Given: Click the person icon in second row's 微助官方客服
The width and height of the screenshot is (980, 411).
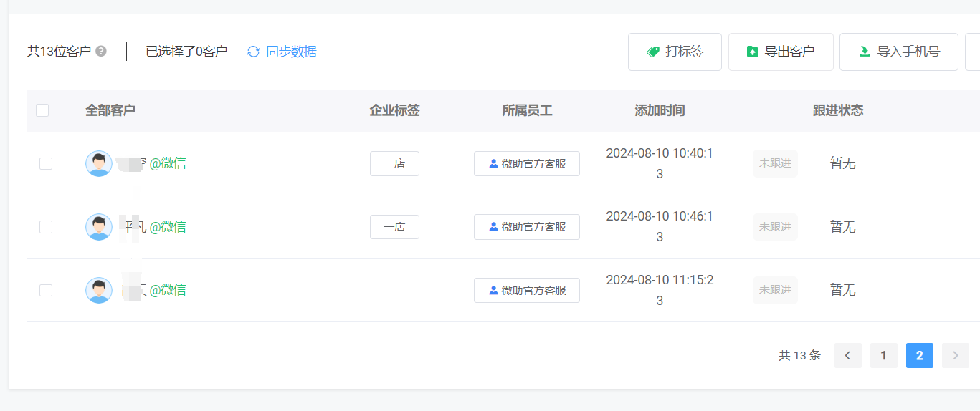Looking at the screenshot, I should 493,226.
